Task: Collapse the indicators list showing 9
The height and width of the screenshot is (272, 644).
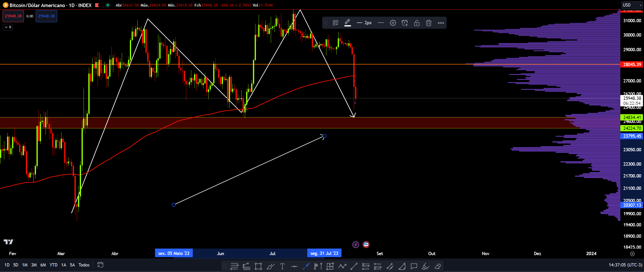Action: point(8,27)
